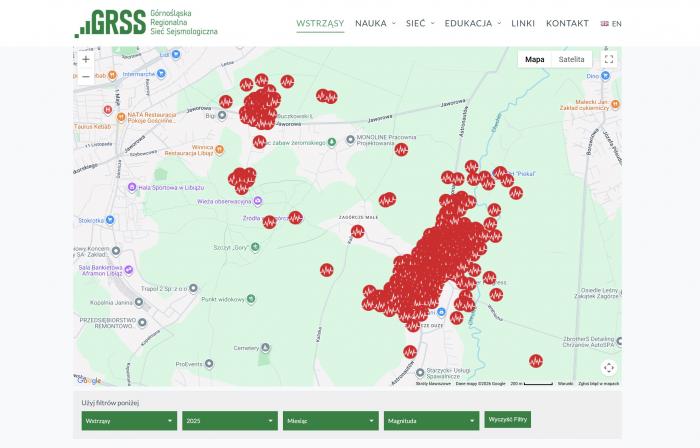Open the NAUKA menu
The width and height of the screenshot is (700, 448).
click(x=375, y=23)
